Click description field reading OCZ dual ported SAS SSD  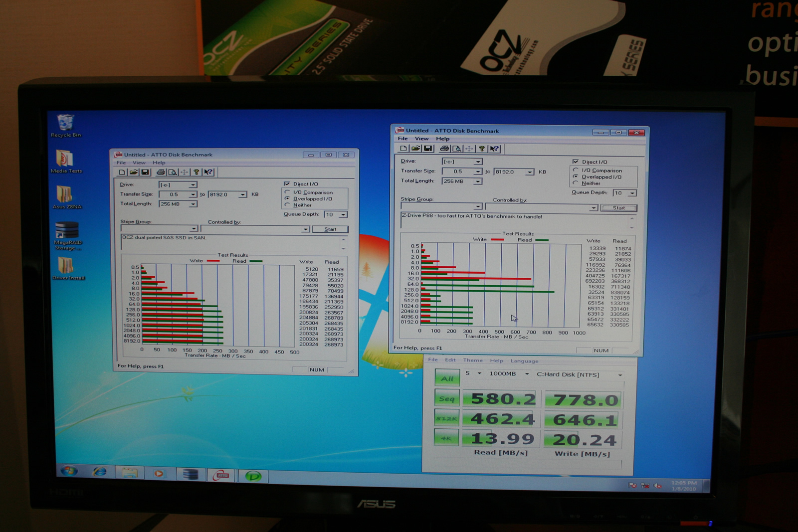[x=234, y=242]
